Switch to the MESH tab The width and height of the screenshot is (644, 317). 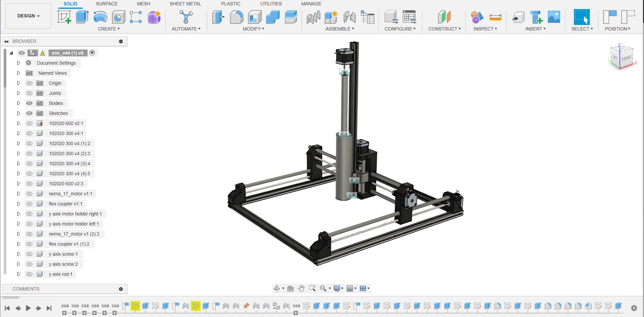pos(144,4)
